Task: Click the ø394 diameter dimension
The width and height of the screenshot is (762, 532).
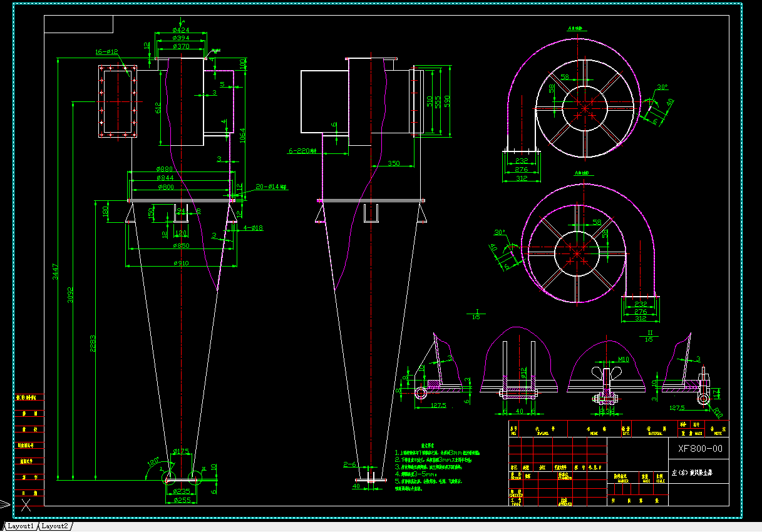Action: tap(181, 38)
